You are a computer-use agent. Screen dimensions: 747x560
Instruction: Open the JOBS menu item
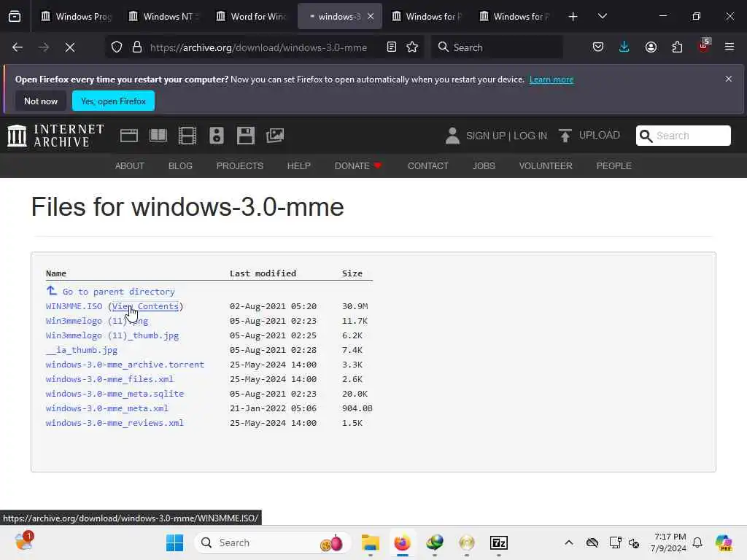(x=484, y=166)
